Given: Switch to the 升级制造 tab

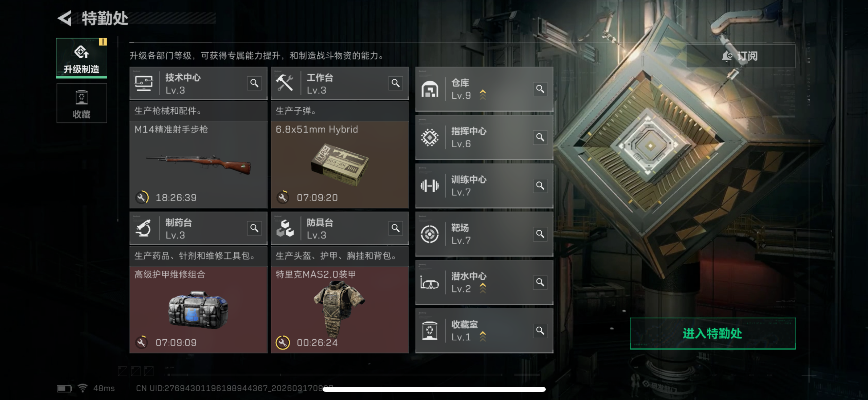Looking at the screenshot, I should [x=82, y=58].
